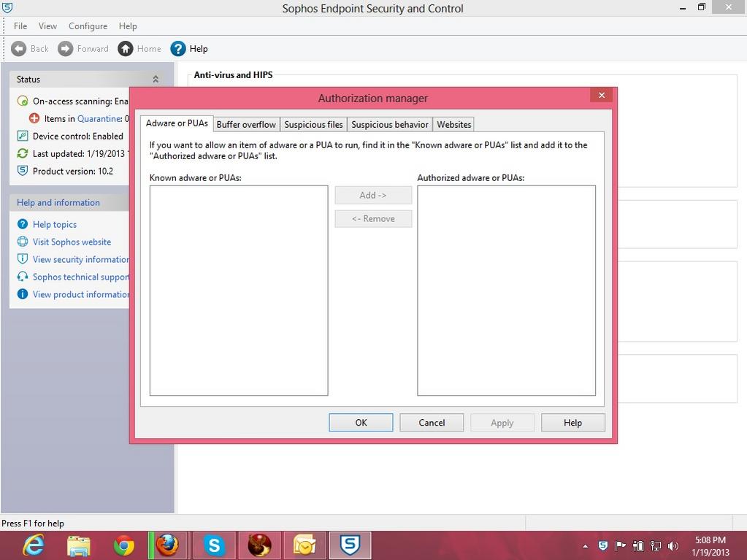
Task: Click the Anti-virus and HIPS heading
Action: point(233,74)
